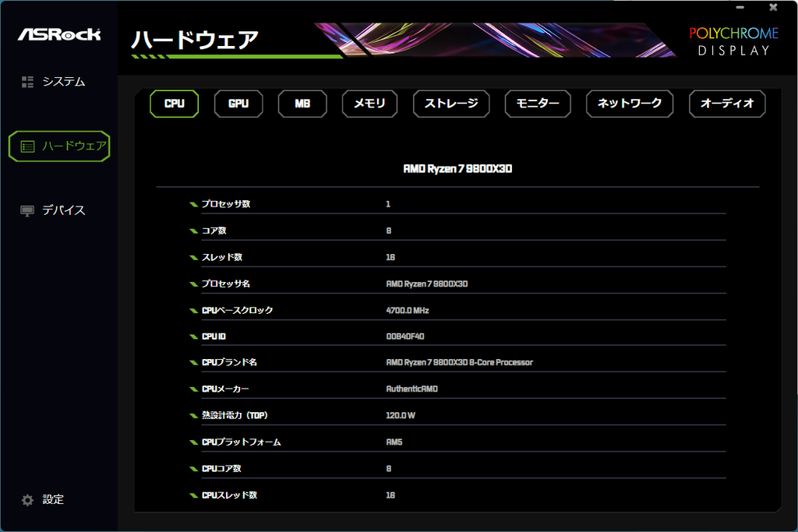The image size is (798, 532).
Task: Click the デバイス monitor icon in sidebar
Action: [27, 210]
